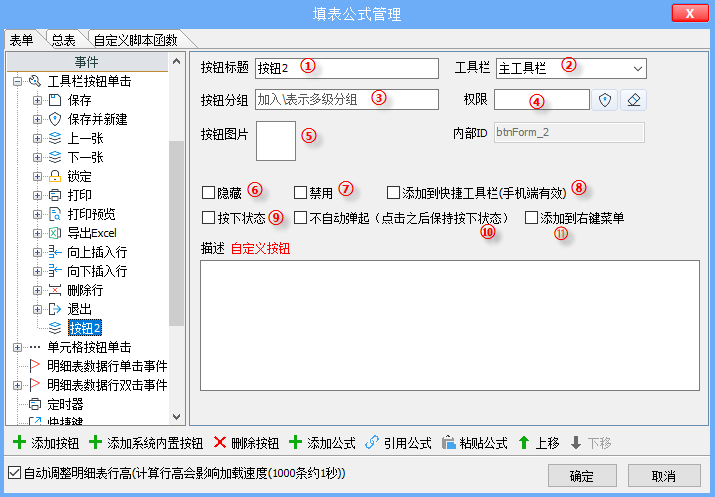Click the 向上插入行 icon
Image resolution: width=715 pixels, height=497 pixels.
55,252
